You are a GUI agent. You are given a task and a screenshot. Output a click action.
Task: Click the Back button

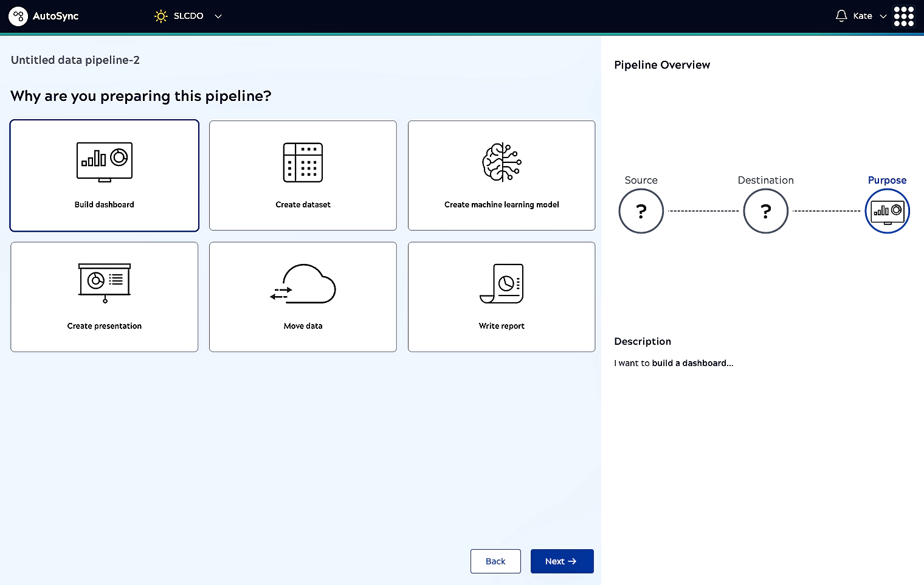coord(495,561)
